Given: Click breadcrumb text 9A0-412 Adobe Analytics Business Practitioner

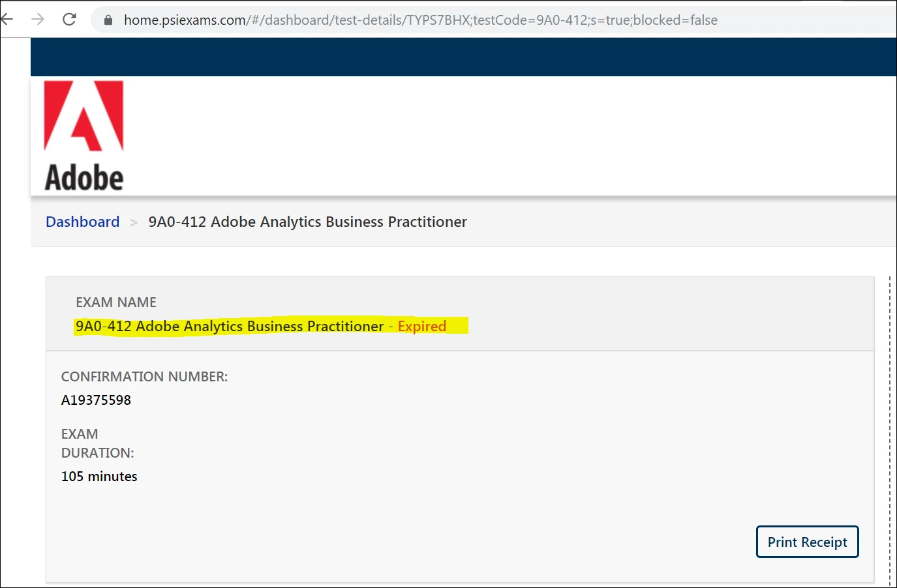Looking at the screenshot, I should [308, 222].
